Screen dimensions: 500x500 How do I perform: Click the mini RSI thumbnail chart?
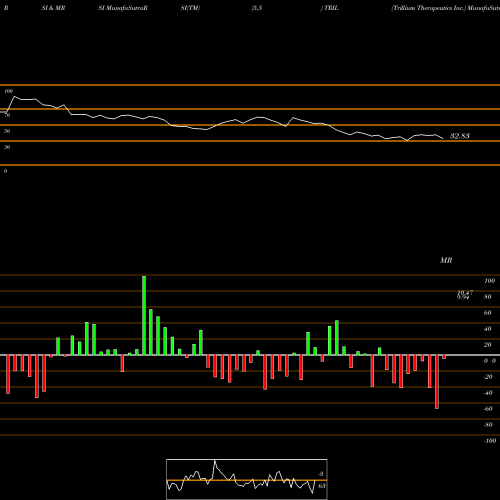coord(247,479)
